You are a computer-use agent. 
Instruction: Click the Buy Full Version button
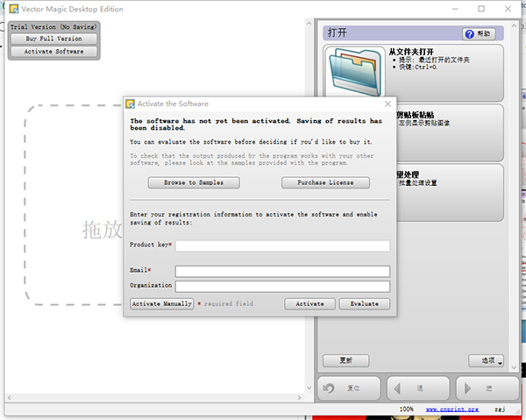coord(53,39)
